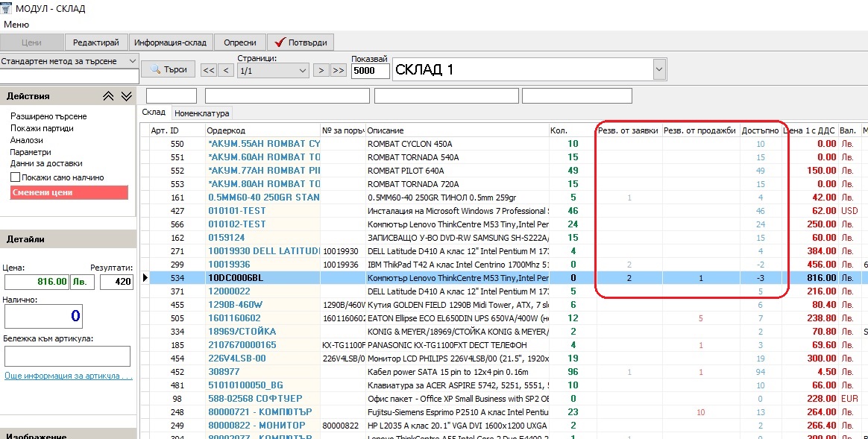Viewport: 868px width, 439px height.
Task: Click the Търси search button
Action: (169, 70)
